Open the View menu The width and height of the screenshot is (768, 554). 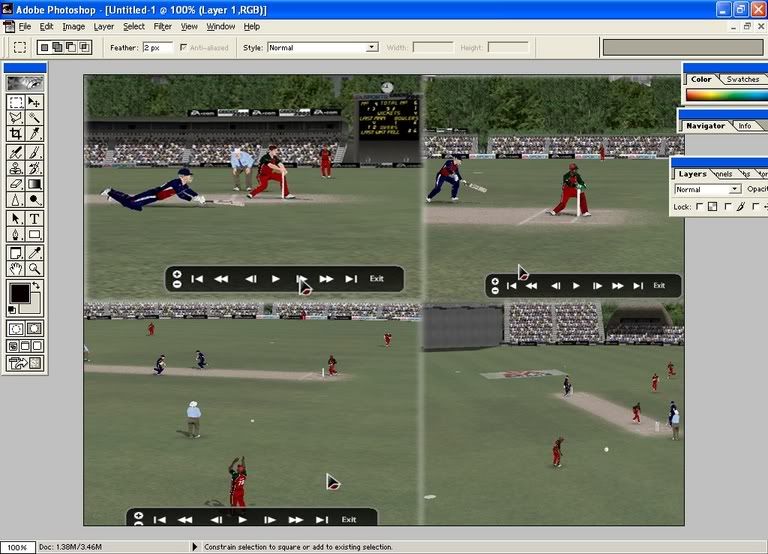(189, 26)
